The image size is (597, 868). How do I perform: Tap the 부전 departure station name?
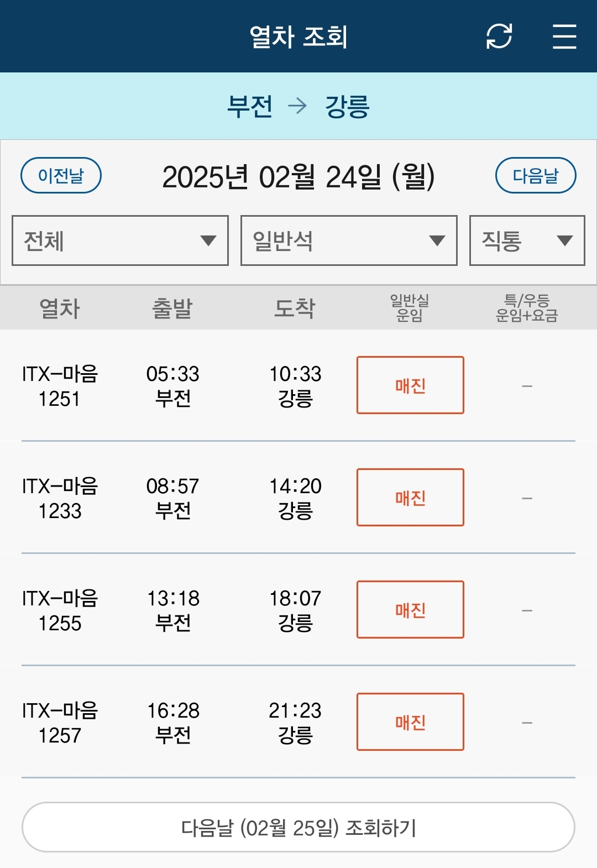pyautogui.click(x=250, y=106)
